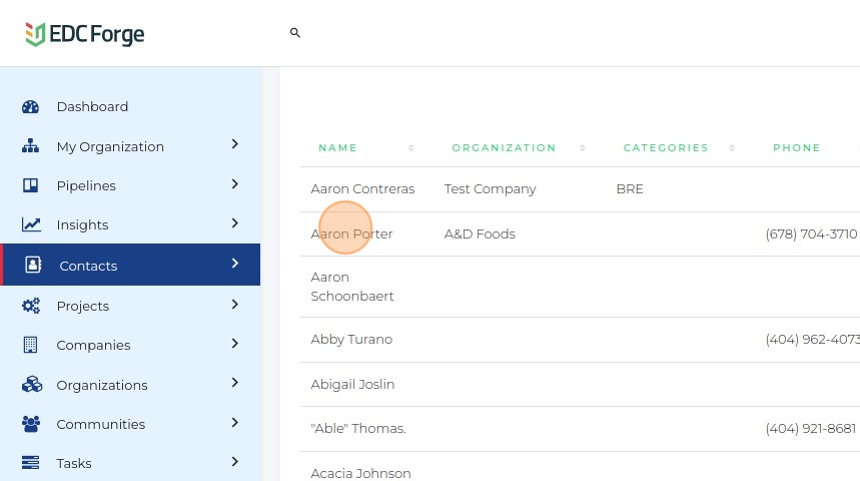The image size is (860, 481).
Task: Sort table by Organization column
Action: [x=504, y=148]
